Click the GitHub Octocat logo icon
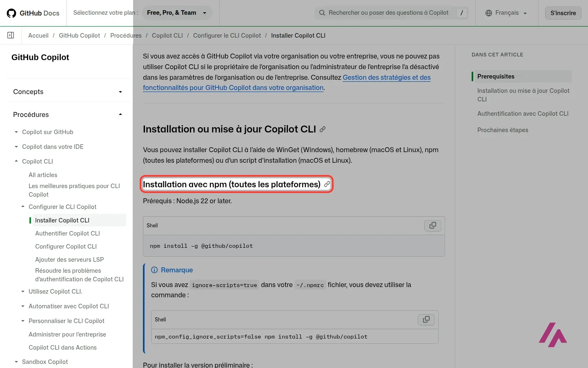This screenshot has height=368, width=588. (x=11, y=13)
